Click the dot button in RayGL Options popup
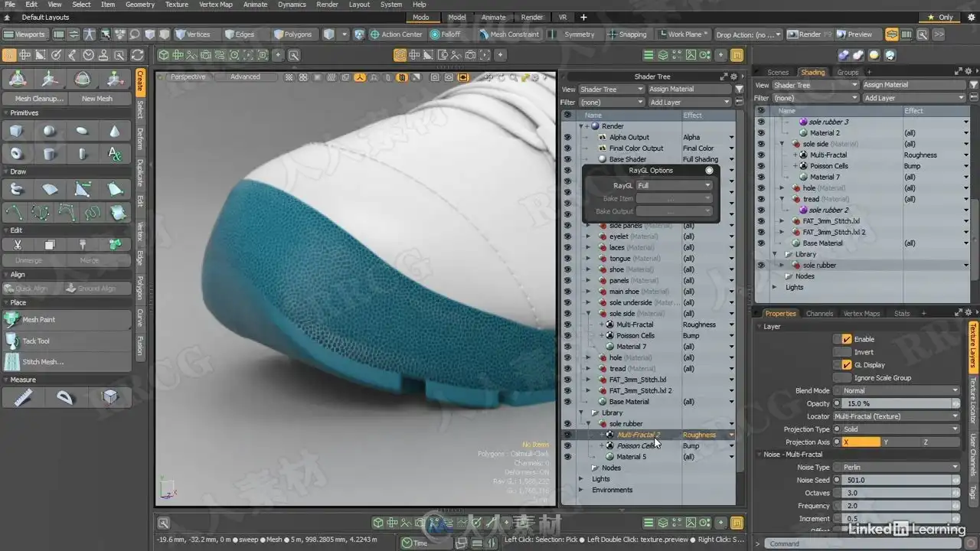The height and width of the screenshot is (551, 980). click(x=710, y=171)
